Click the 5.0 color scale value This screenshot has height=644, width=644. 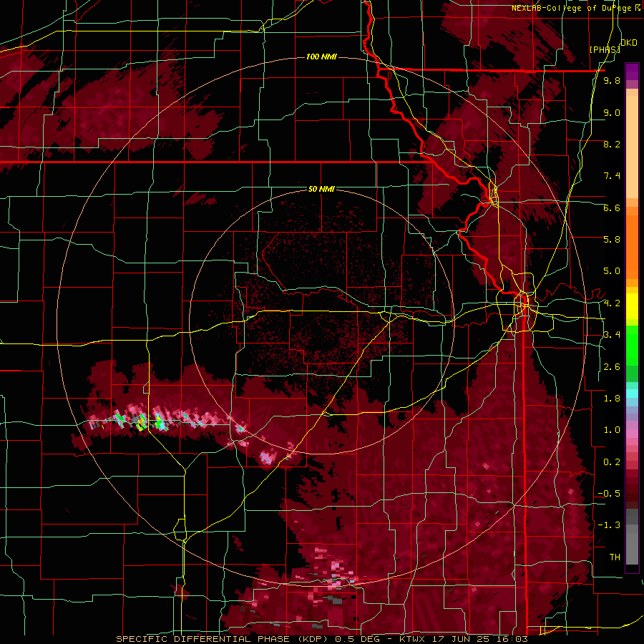click(x=612, y=271)
